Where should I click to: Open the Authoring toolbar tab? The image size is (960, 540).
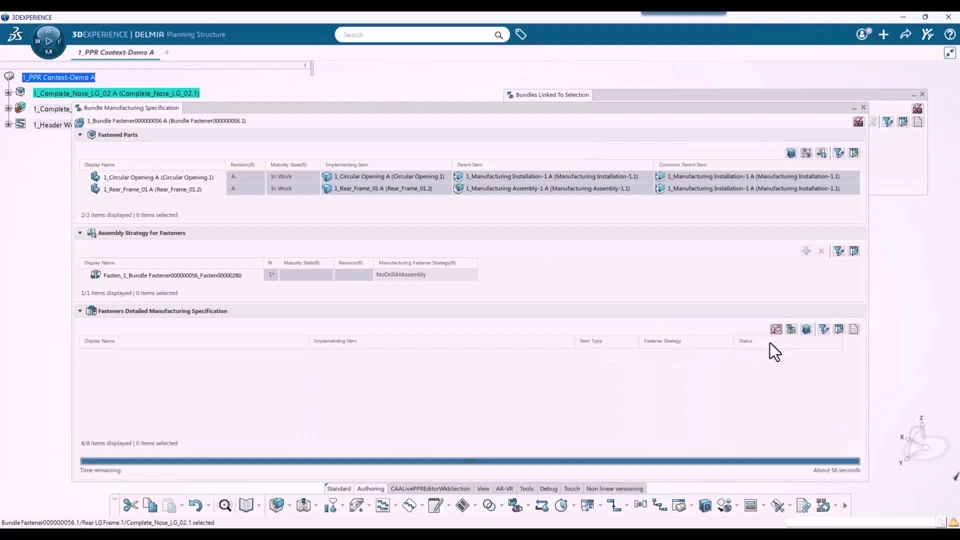(370, 489)
